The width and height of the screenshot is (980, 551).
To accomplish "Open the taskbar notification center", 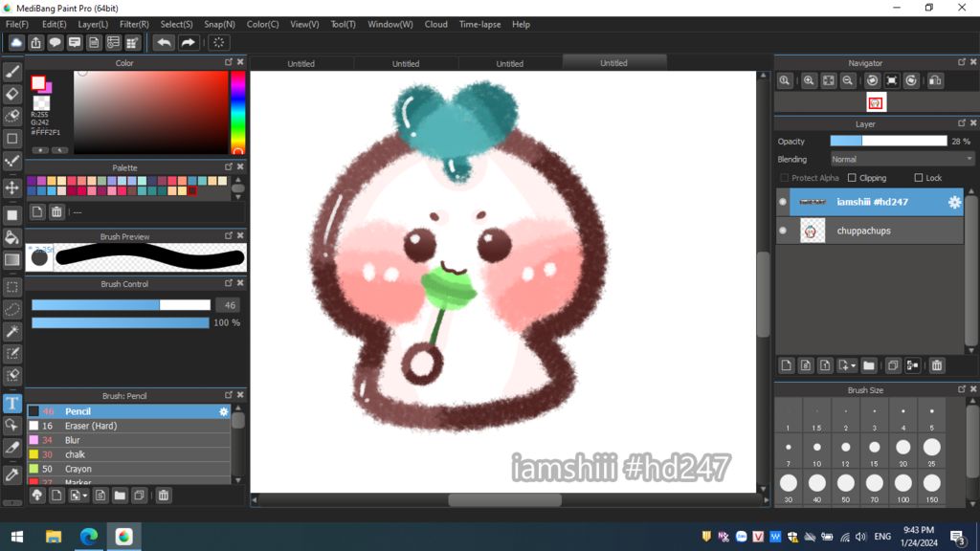I will pyautogui.click(x=958, y=537).
